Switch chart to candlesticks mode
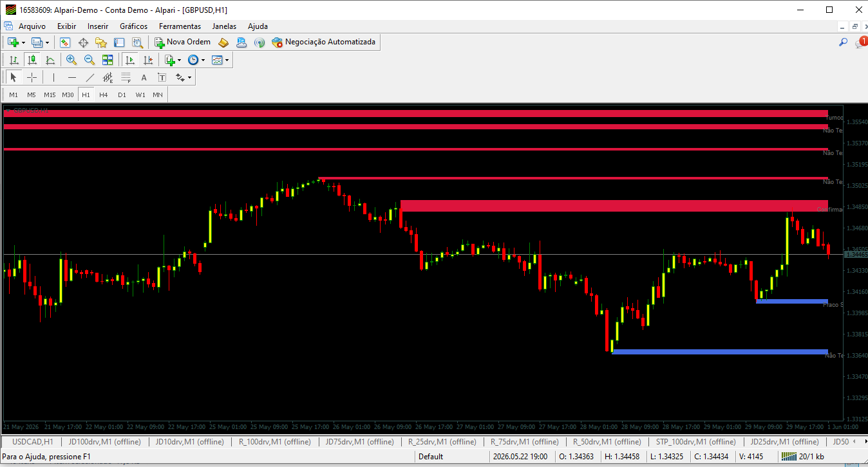The width and height of the screenshot is (868, 467). [32, 60]
